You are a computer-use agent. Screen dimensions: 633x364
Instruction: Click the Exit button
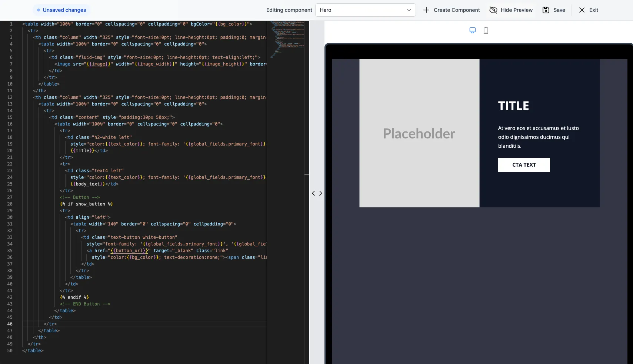pos(594,10)
